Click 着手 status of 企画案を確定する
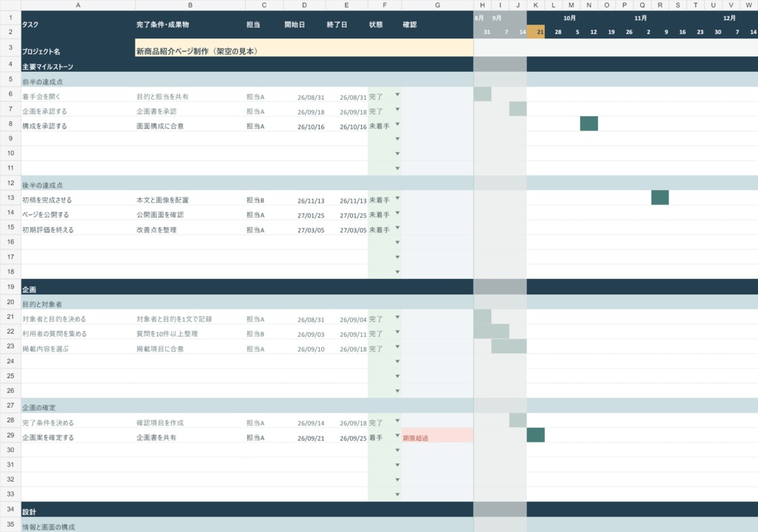 point(375,438)
